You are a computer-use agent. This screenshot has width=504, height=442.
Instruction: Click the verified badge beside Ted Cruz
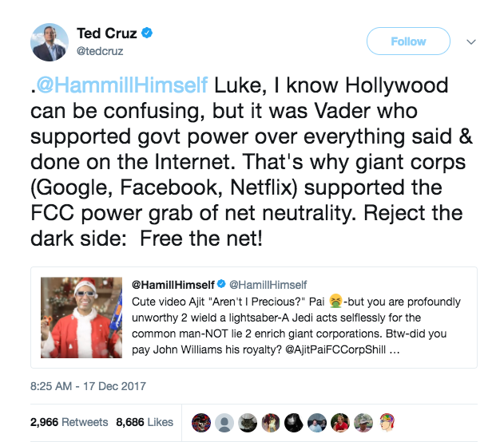tap(149, 34)
